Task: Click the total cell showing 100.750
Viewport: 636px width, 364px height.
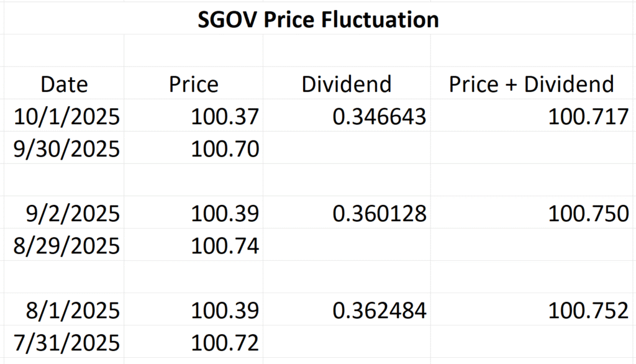Action: pos(588,213)
